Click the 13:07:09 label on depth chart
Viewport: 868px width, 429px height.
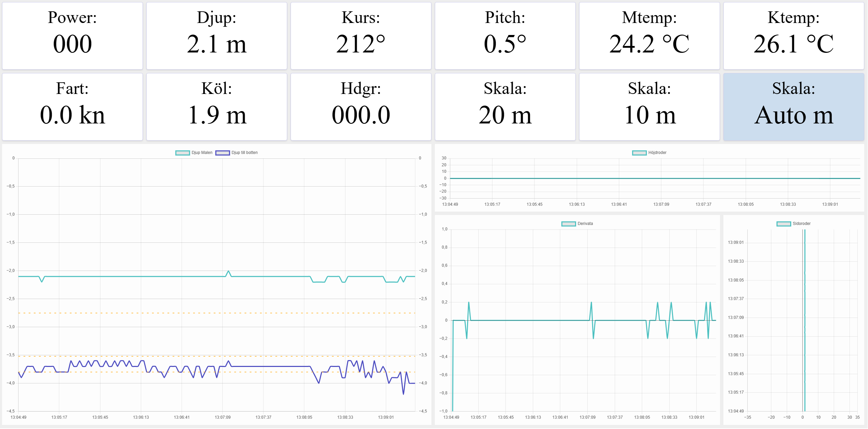click(x=222, y=417)
